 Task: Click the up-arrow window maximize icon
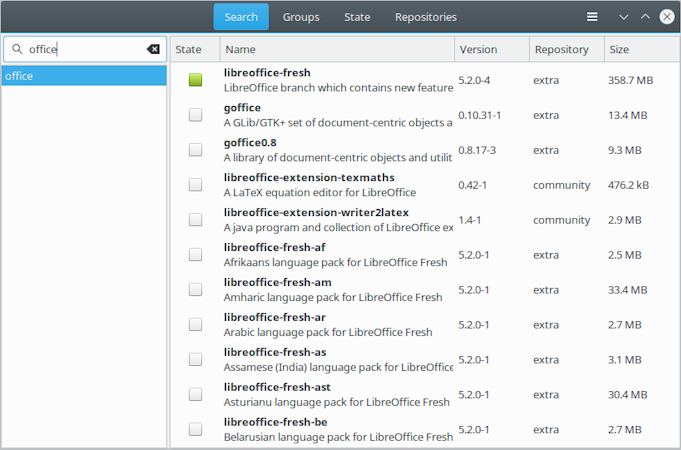(x=645, y=17)
